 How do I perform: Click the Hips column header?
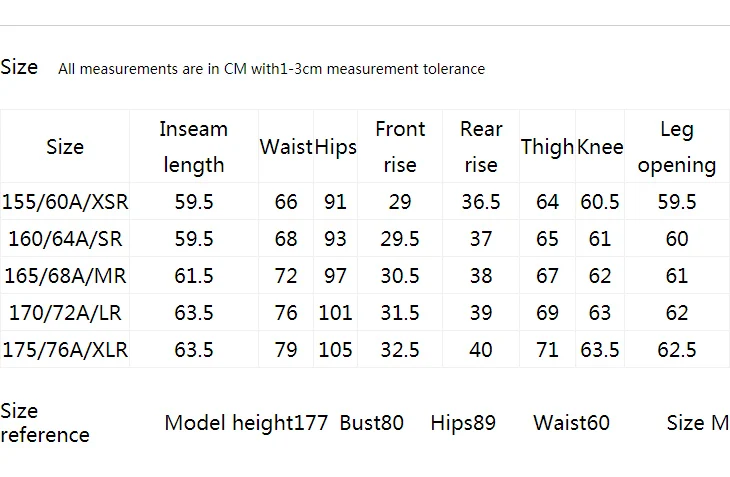tap(335, 147)
